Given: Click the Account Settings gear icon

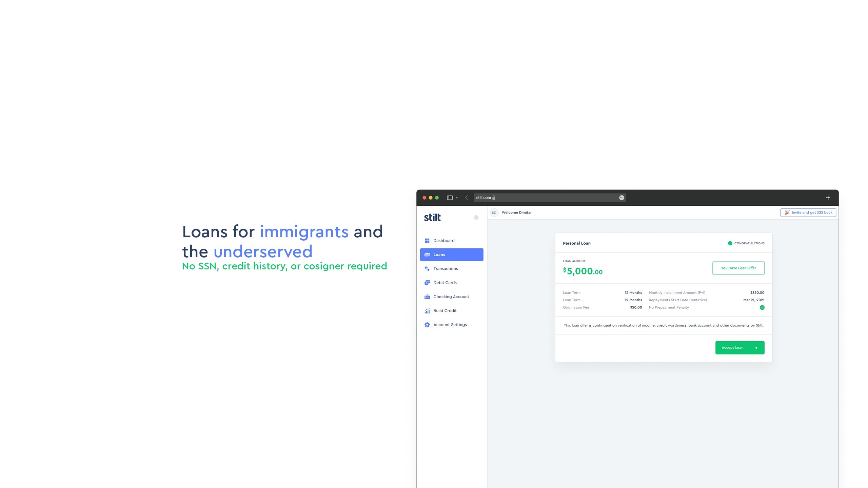Looking at the screenshot, I should click(x=427, y=325).
